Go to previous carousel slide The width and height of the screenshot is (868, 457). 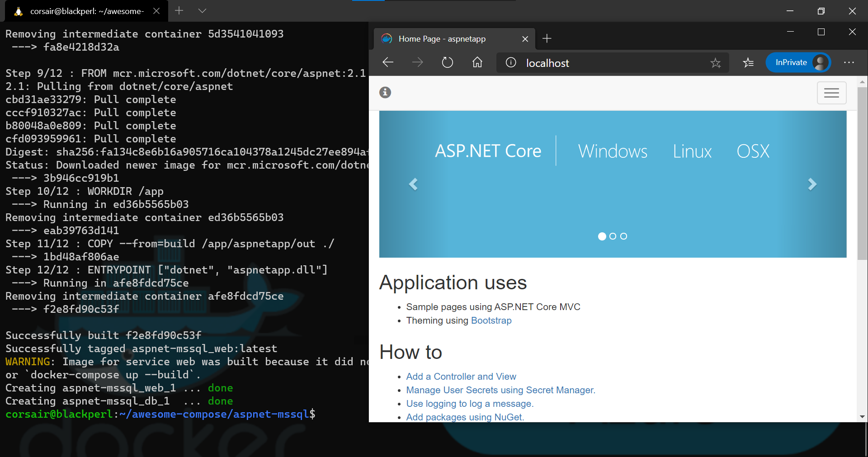(413, 184)
